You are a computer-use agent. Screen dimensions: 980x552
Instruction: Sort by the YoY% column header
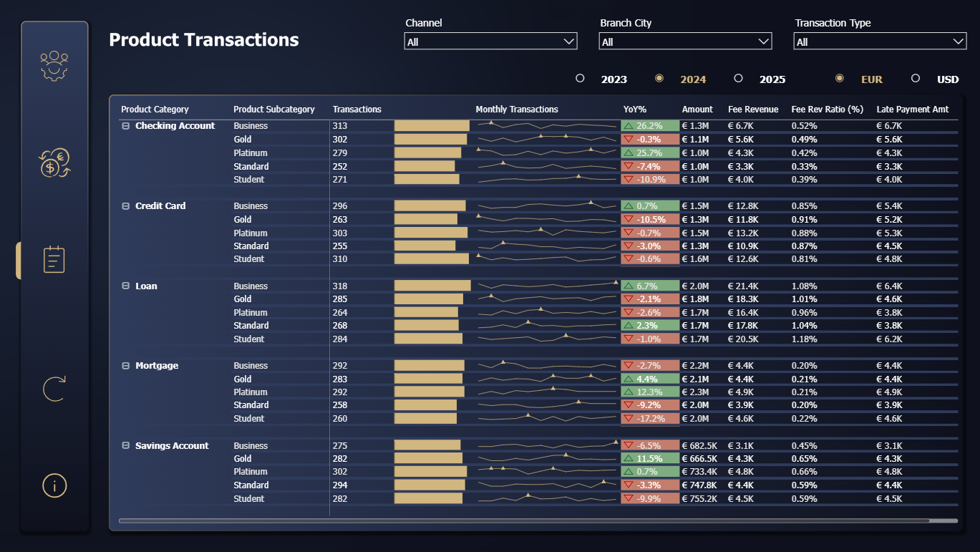tap(635, 110)
